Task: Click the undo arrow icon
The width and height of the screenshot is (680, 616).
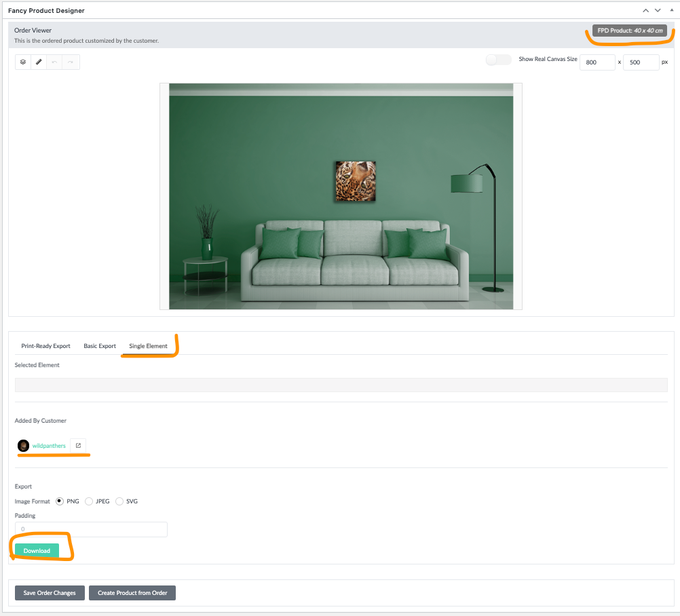Action: pyautogui.click(x=54, y=62)
